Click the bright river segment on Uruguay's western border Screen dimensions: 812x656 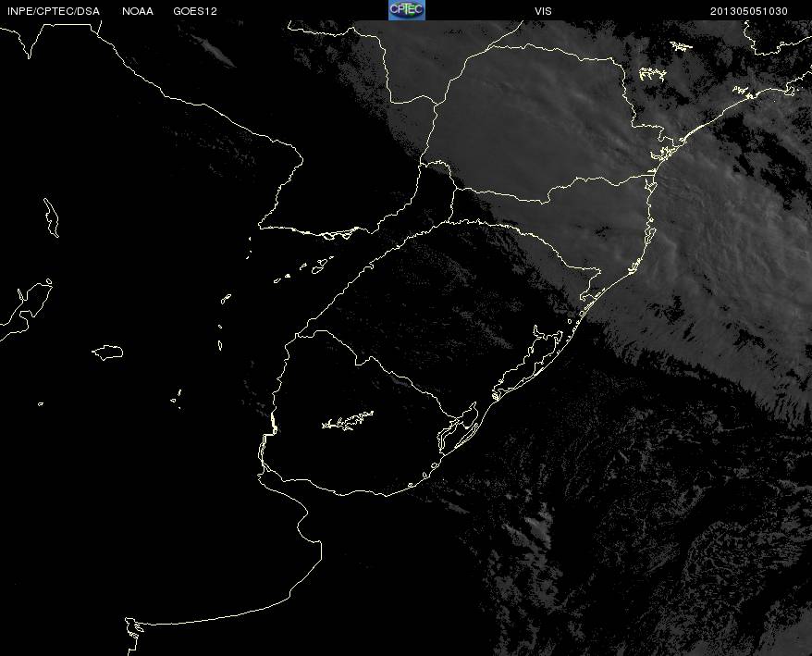273,426
